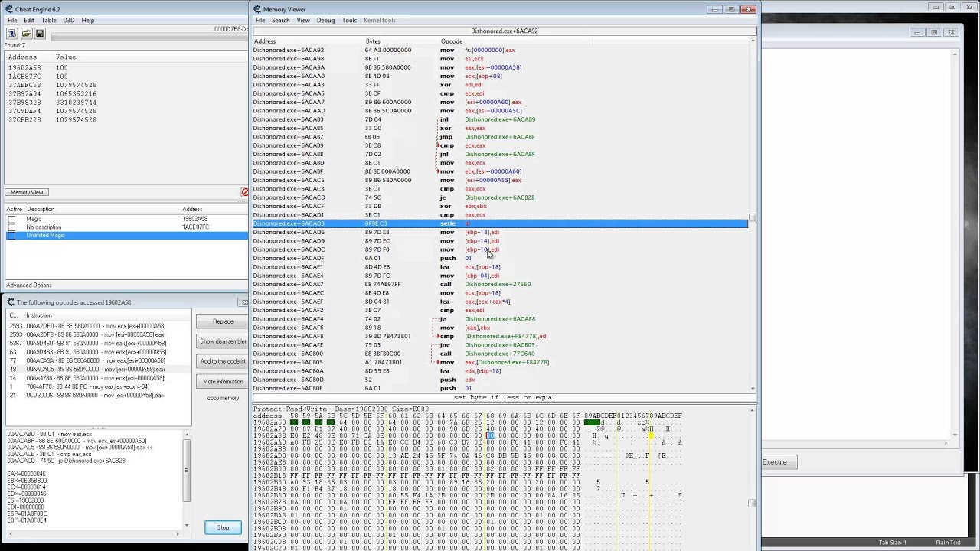Select jmp line at Dishonored.exe+6ACAB7
This screenshot has width=980, height=551.
500,136
